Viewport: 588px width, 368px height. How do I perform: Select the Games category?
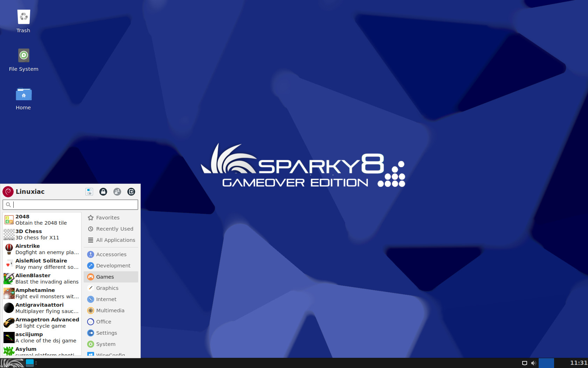point(111,277)
